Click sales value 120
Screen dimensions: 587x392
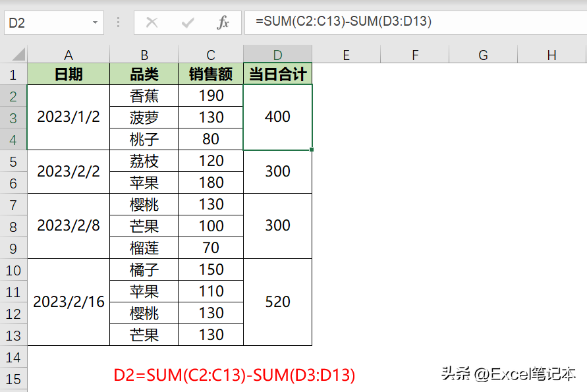pyautogui.click(x=211, y=161)
